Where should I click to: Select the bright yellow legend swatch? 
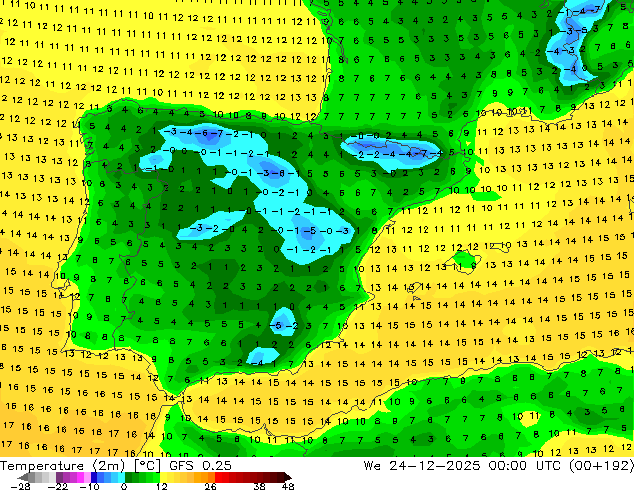[163, 477]
